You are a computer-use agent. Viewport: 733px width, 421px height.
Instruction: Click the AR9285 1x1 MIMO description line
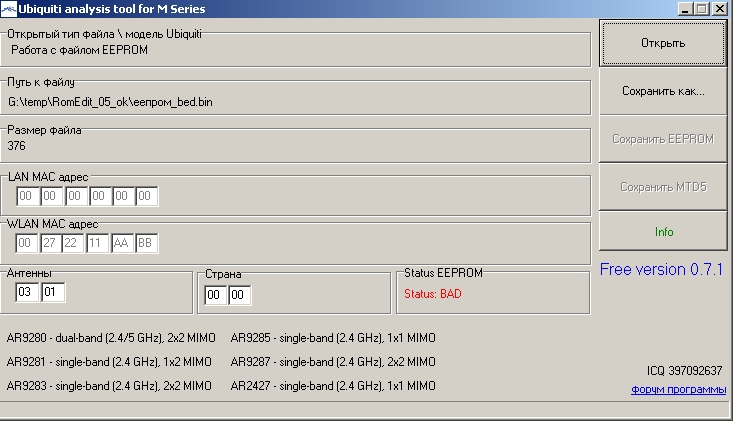click(333, 338)
